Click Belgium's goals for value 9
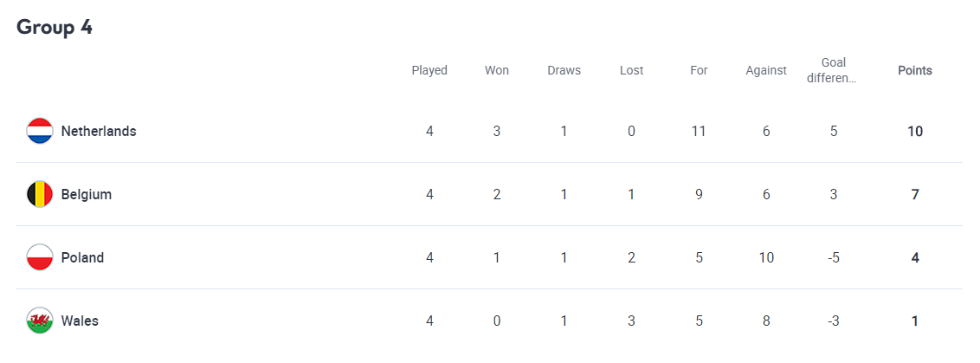This screenshot has width=980, height=363. click(699, 195)
